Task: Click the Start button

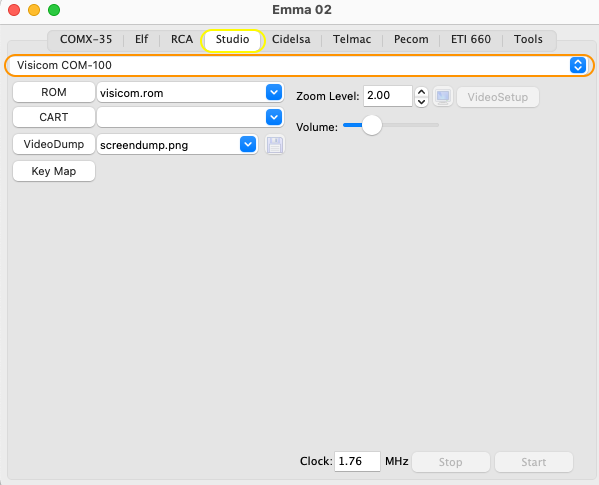Action: click(x=534, y=462)
